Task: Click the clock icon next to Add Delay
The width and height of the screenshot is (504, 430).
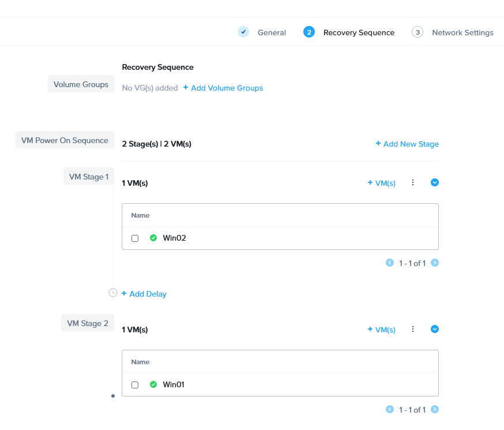Action: click(x=113, y=293)
